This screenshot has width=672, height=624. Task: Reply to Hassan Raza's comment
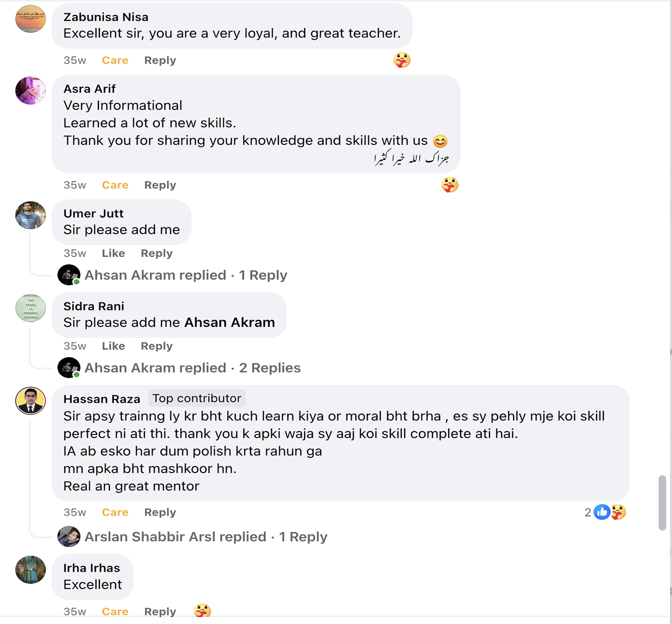[x=160, y=513]
